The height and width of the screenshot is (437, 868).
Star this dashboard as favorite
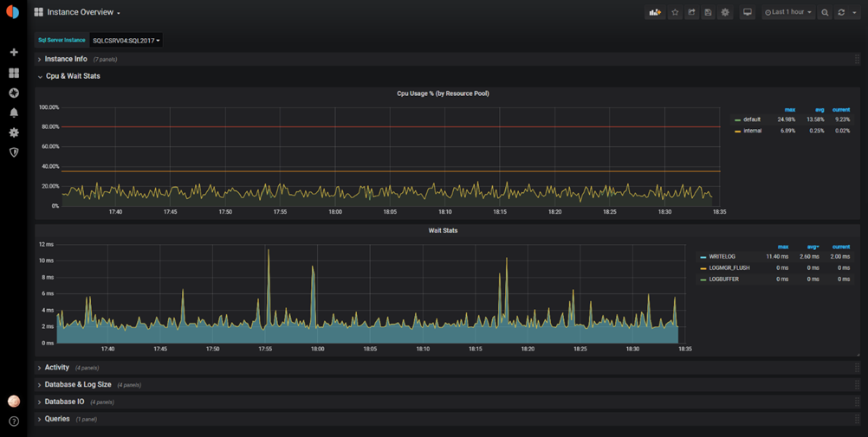click(675, 12)
